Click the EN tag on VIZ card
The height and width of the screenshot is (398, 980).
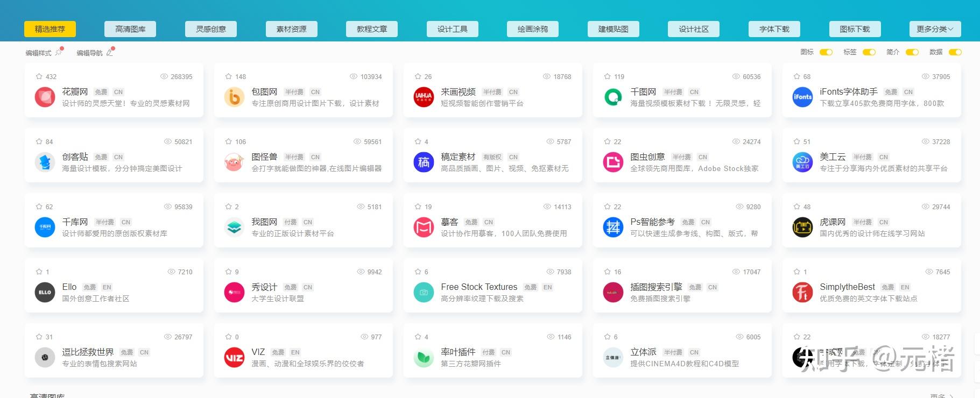click(295, 352)
